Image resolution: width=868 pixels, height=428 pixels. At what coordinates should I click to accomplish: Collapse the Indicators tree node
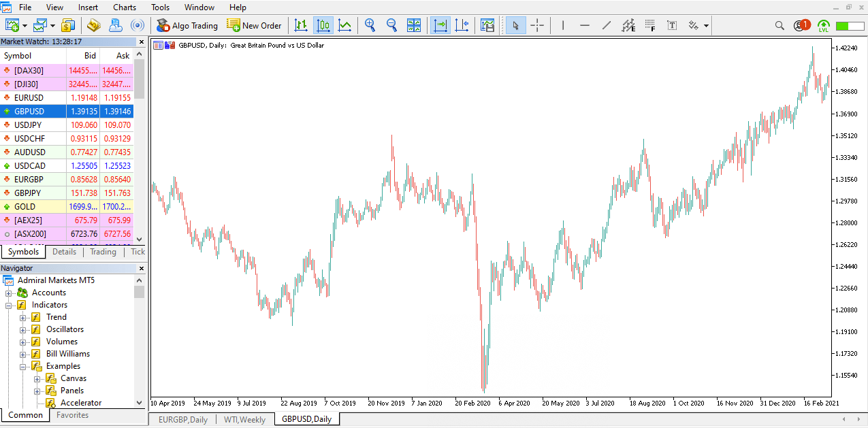(x=10, y=305)
